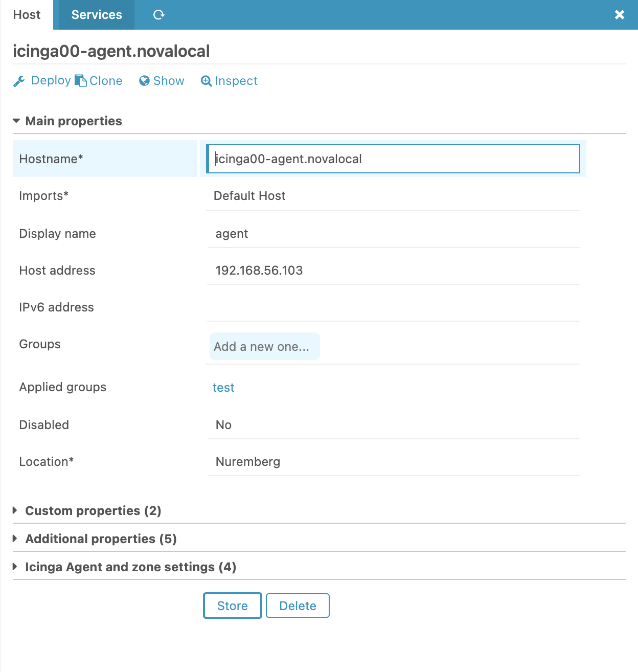Image resolution: width=638 pixels, height=672 pixels.
Task: Click the Delete button
Action: [298, 606]
